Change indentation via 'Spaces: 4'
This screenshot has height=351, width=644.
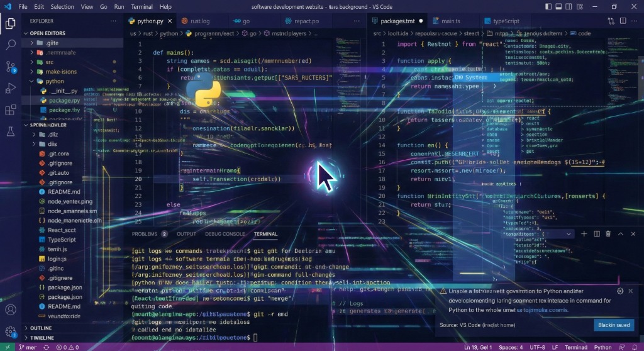click(x=511, y=347)
